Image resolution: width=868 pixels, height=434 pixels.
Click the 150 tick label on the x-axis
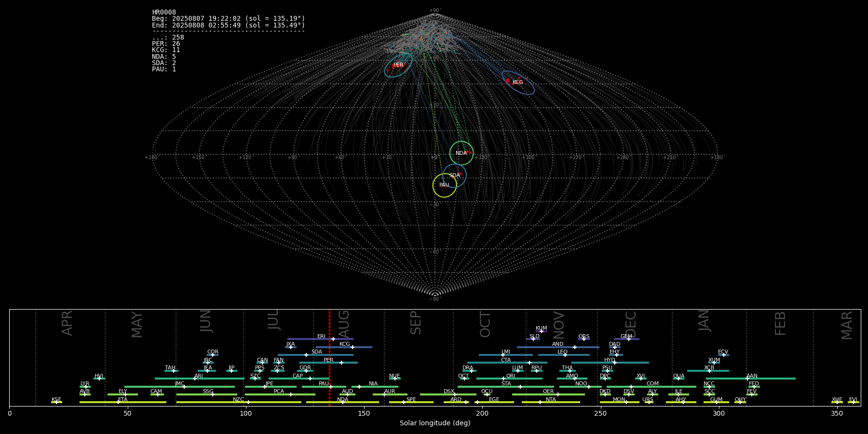click(x=364, y=413)
